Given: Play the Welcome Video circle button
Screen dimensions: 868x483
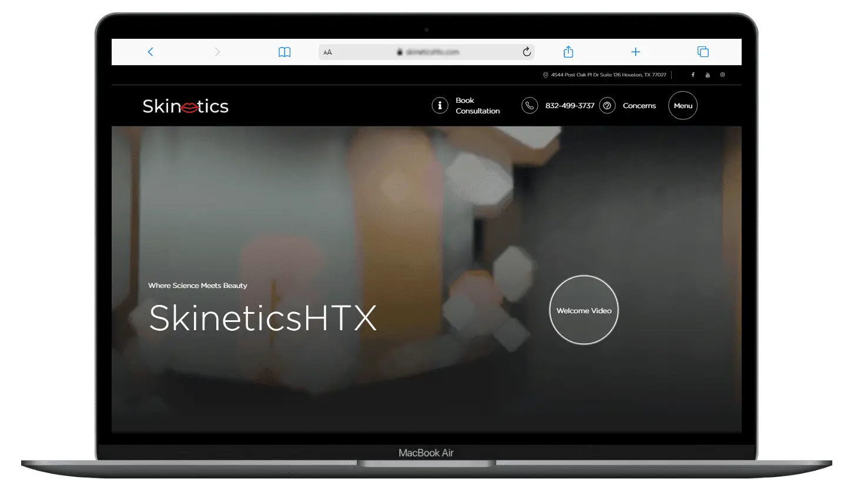Looking at the screenshot, I should coord(584,310).
